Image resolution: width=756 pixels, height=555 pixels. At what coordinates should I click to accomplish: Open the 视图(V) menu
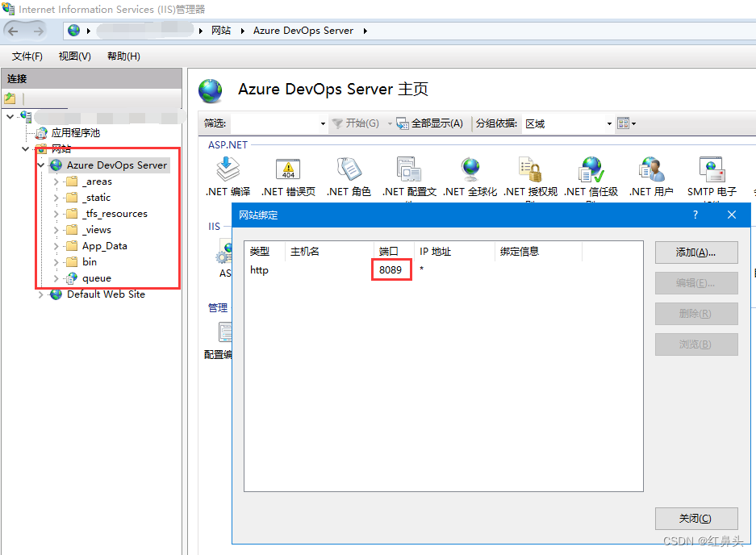click(x=75, y=56)
